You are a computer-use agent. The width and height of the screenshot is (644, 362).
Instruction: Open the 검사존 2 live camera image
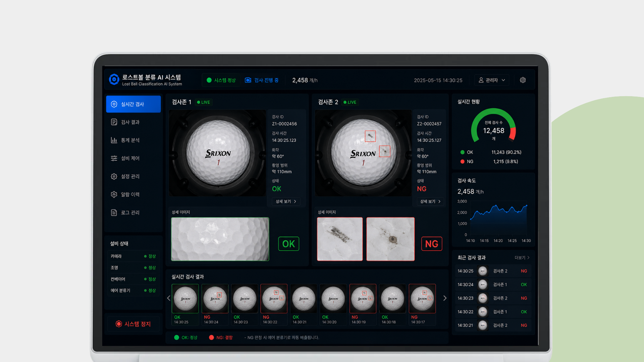[x=363, y=153]
